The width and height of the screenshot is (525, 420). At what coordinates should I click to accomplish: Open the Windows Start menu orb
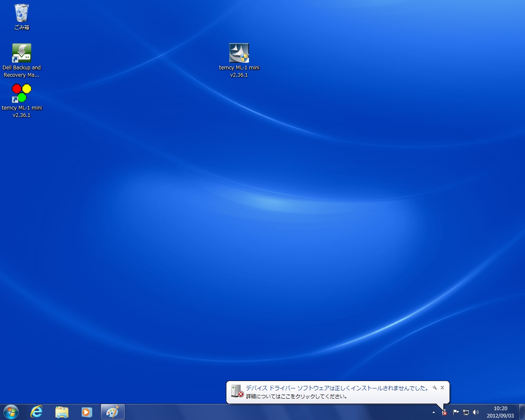point(11,412)
